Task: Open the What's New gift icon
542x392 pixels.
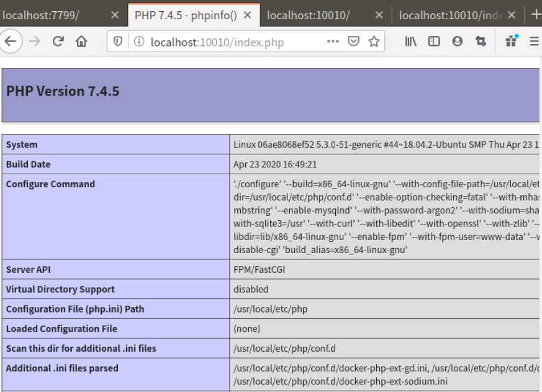Action: 511,41
